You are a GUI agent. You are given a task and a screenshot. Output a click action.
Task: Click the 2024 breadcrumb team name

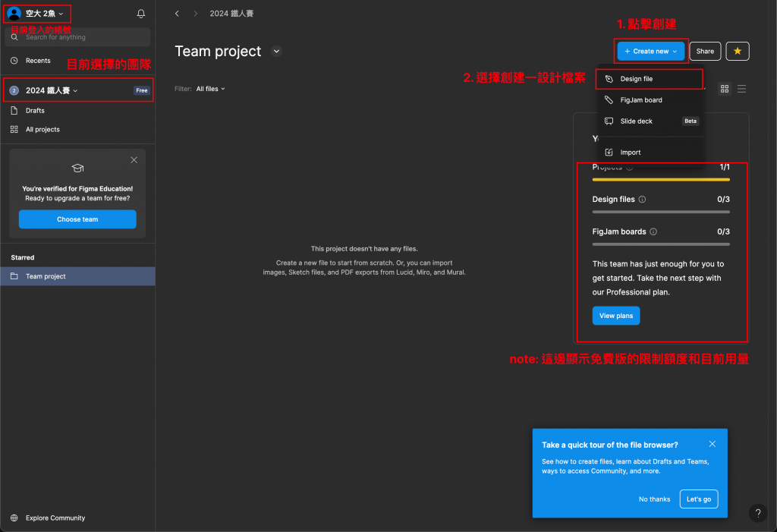coord(231,14)
